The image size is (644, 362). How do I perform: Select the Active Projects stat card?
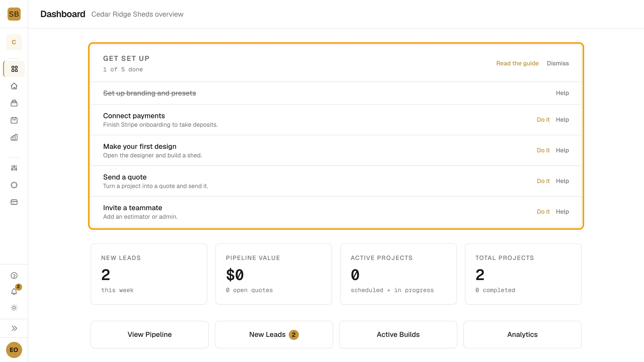[398, 274]
